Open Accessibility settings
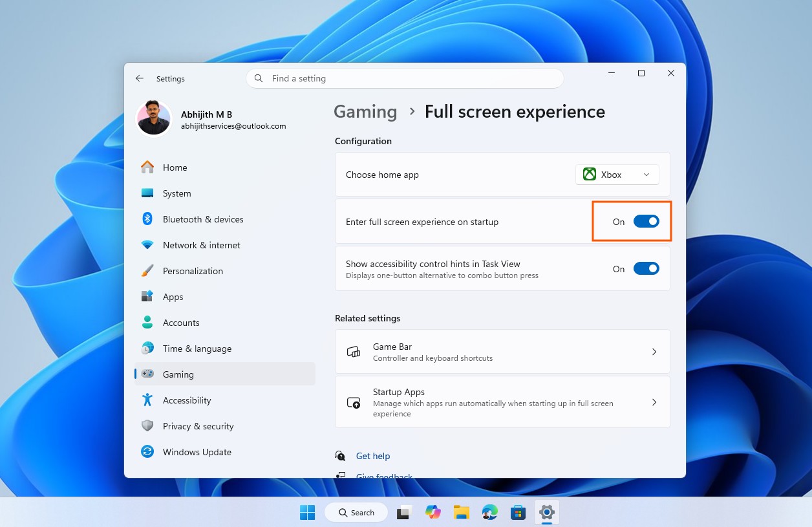Image resolution: width=812 pixels, height=527 pixels. (x=187, y=400)
